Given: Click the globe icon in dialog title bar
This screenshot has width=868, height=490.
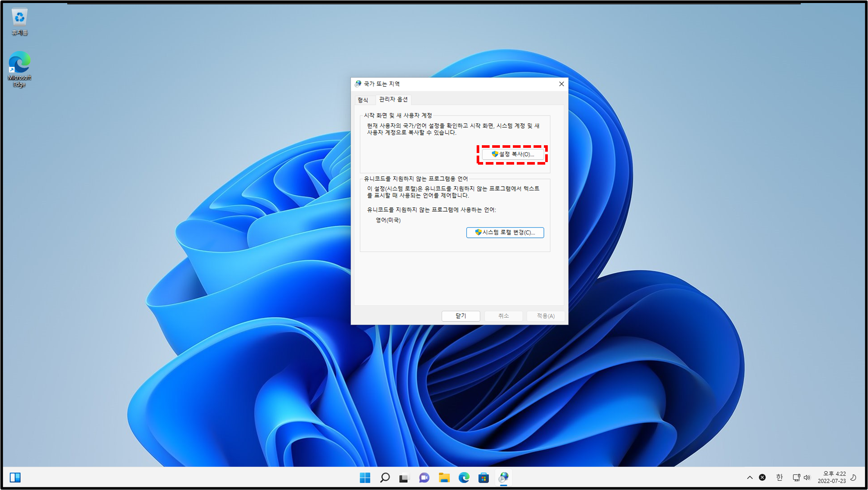Looking at the screenshot, I should pyautogui.click(x=358, y=84).
